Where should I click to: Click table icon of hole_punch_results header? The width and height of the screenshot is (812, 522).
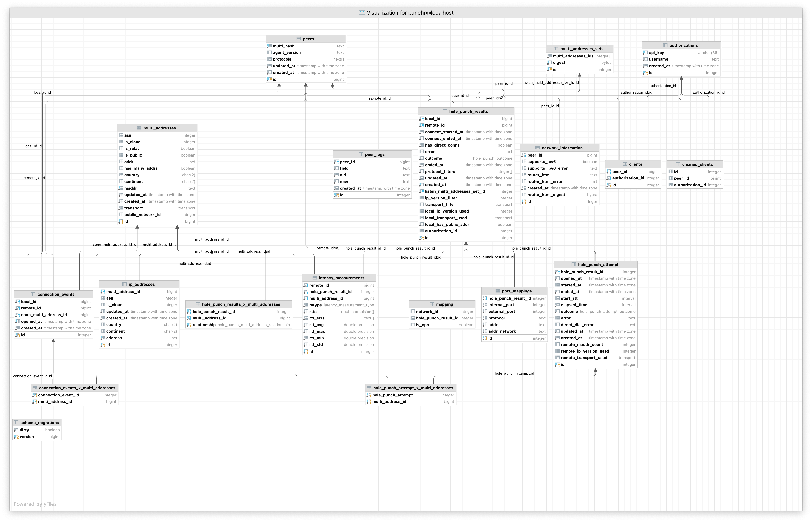445,111
